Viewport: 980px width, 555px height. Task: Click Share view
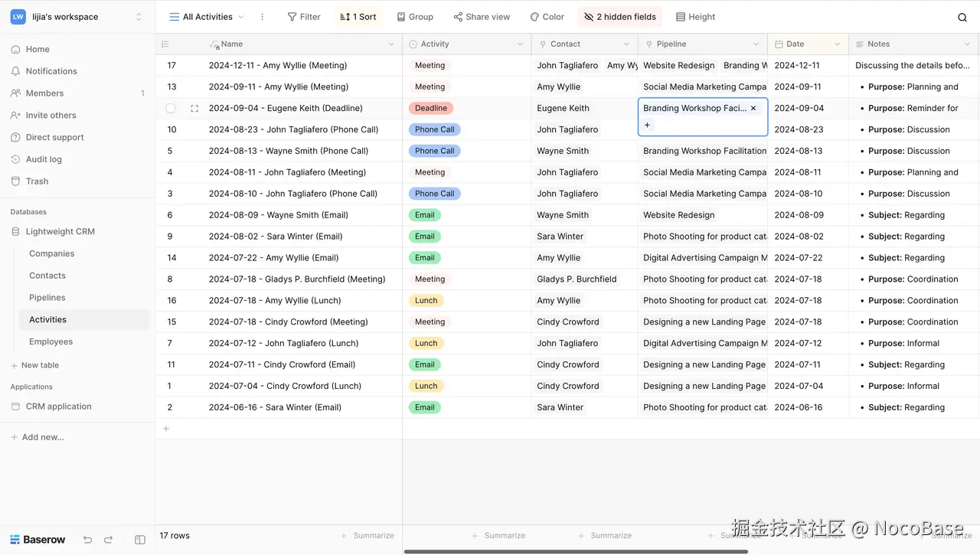point(482,17)
